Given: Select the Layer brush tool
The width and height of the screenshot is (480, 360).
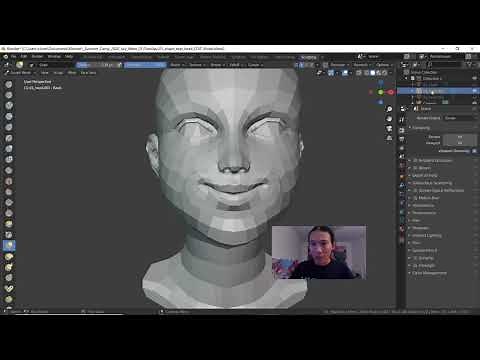Looking at the screenshot, I should [x=9, y=138].
